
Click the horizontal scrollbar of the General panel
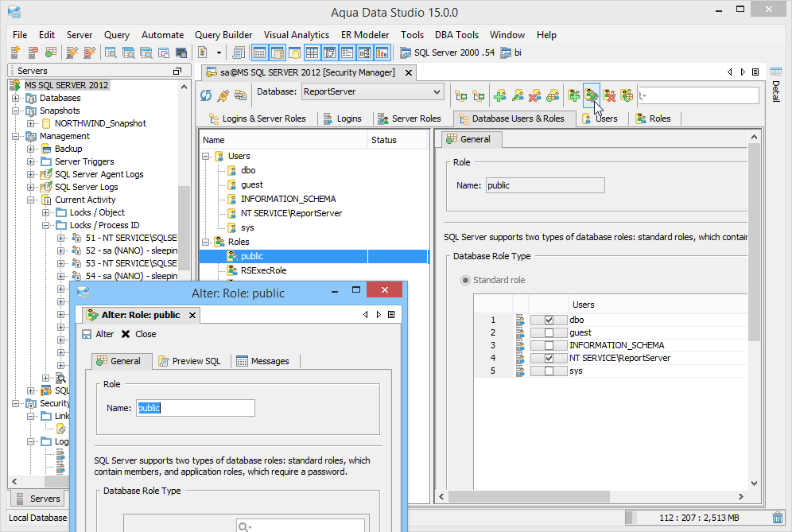[528, 497]
